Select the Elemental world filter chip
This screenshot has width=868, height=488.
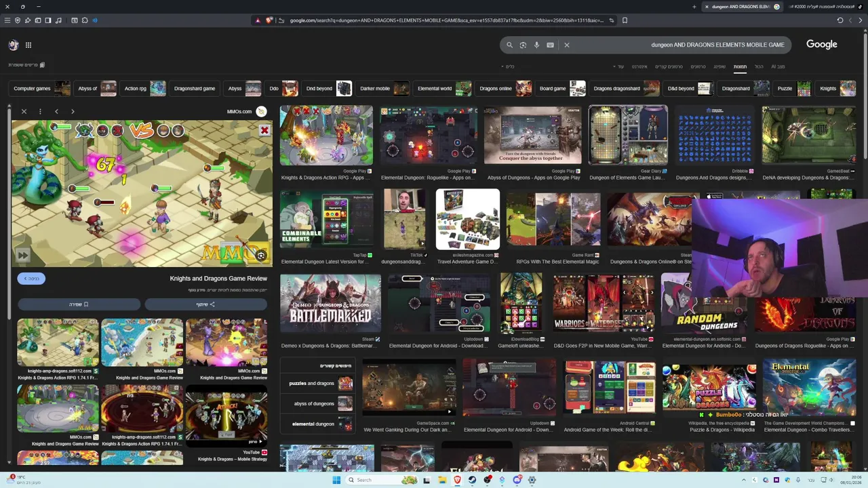(443, 88)
